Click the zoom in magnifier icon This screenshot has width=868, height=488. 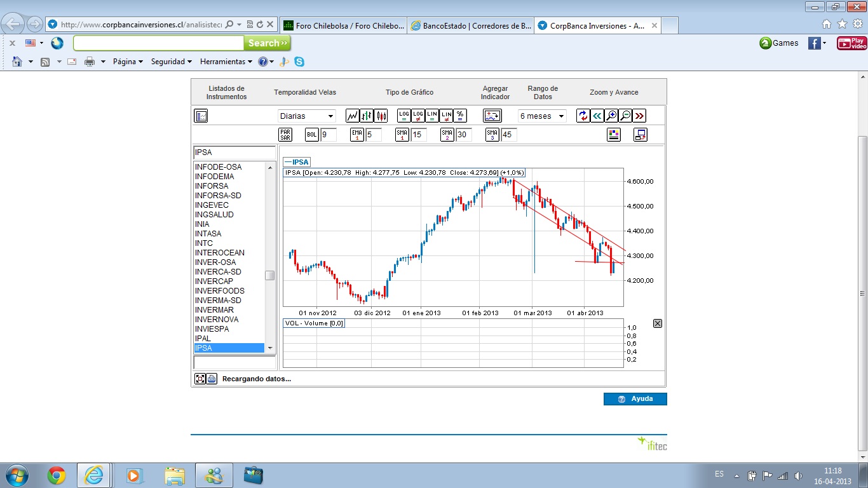tap(611, 116)
